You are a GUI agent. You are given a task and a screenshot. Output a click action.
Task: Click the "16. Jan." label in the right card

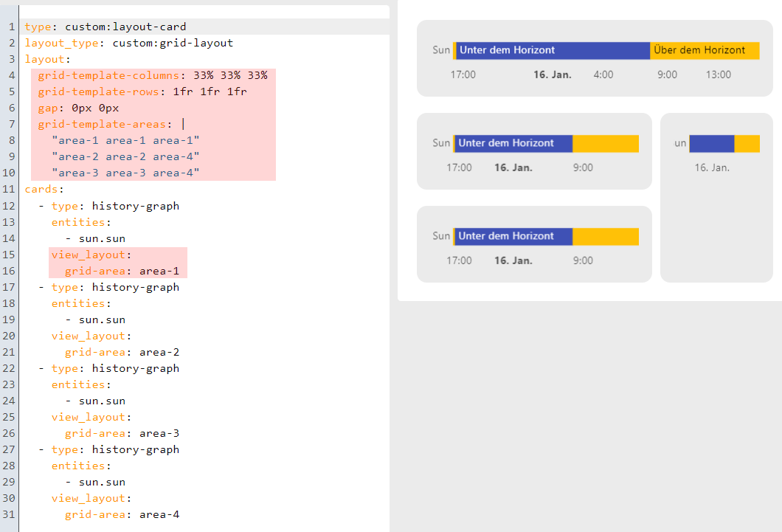pyautogui.click(x=712, y=167)
